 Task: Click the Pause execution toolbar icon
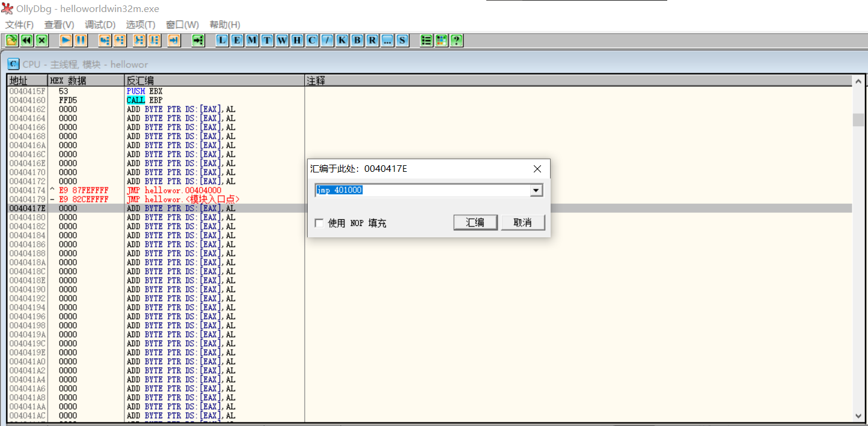[x=80, y=40]
